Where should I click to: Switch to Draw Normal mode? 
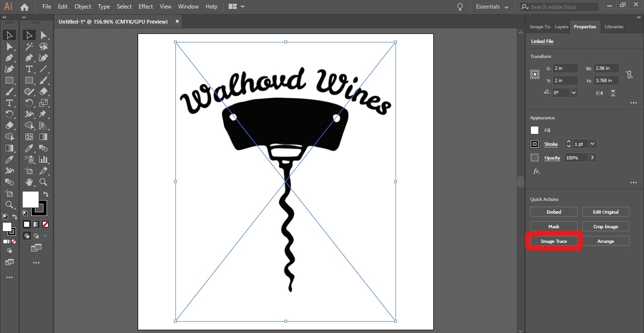point(27,235)
